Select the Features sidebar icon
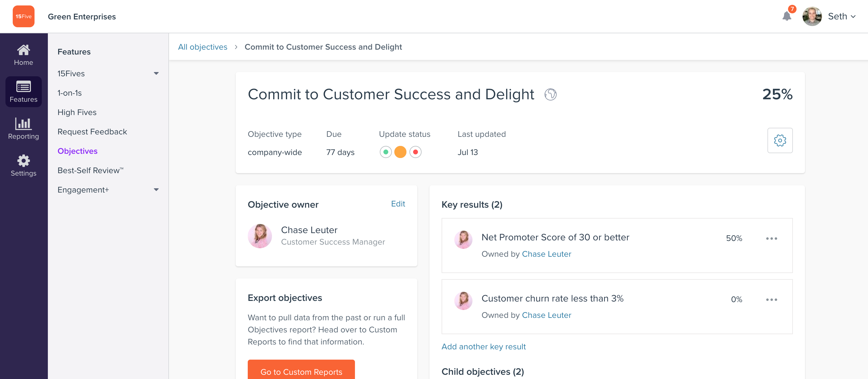Image resolution: width=868 pixels, height=379 pixels. point(23,92)
